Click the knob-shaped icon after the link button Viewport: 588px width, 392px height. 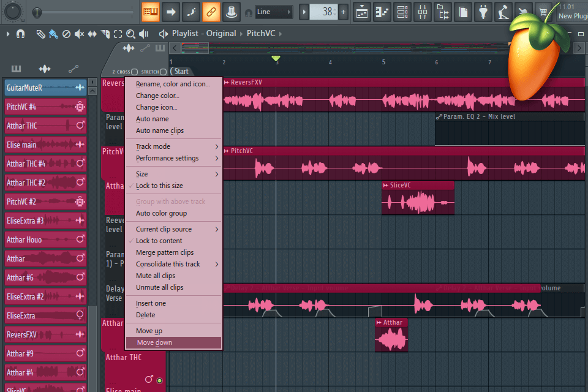tap(232, 12)
